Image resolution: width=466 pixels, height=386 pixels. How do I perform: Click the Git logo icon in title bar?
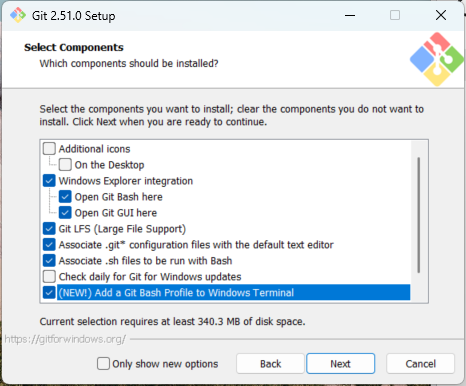(x=18, y=15)
